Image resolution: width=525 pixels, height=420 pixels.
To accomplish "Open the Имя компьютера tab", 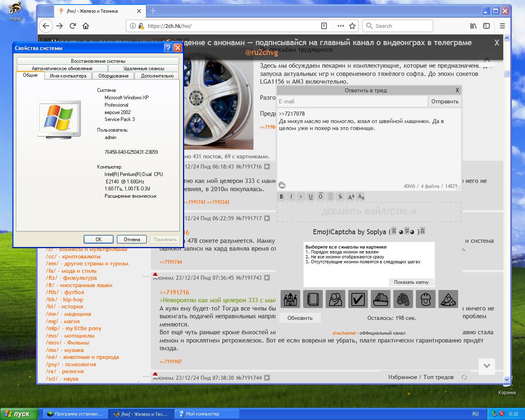I will pos(68,76).
